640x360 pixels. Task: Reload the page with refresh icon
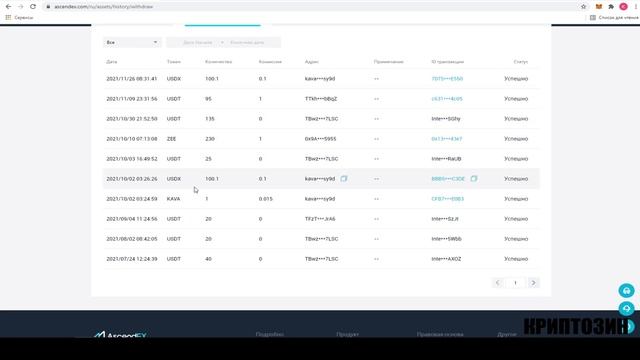(x=33, y=7)
